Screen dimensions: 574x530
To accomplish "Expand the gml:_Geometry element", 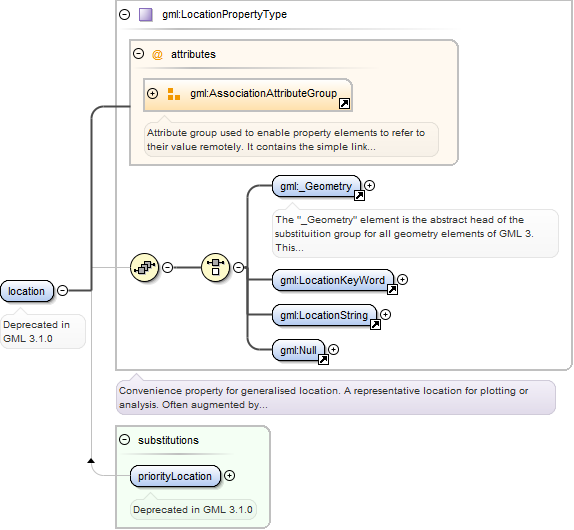I will coord(369,186).
